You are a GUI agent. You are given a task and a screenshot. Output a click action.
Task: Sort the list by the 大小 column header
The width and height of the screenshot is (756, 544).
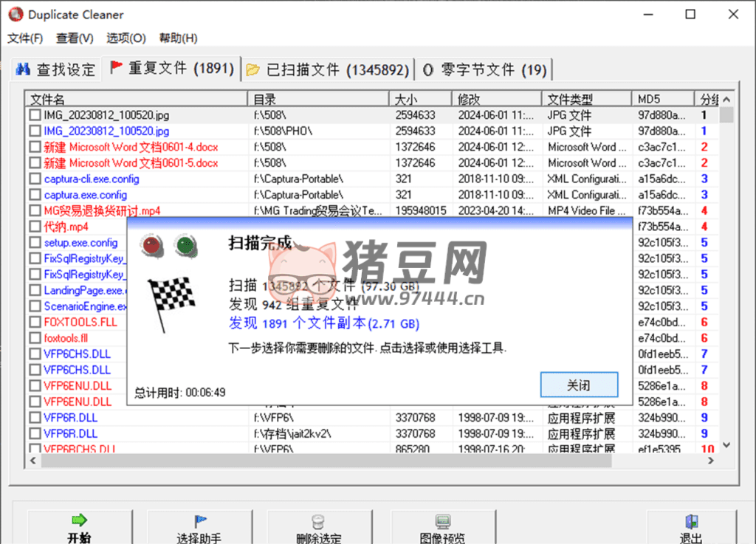click(420, 99)
